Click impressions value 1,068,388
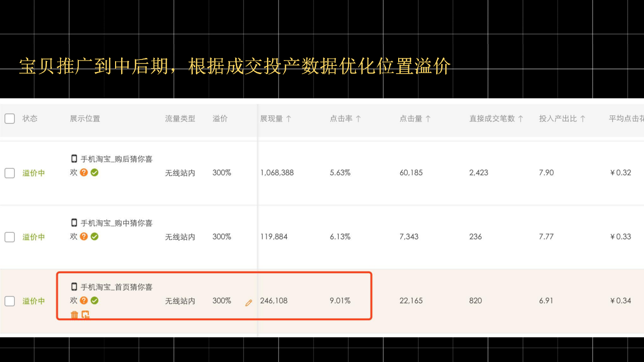This screenshot has width=644, height=362. pos(277,172)
